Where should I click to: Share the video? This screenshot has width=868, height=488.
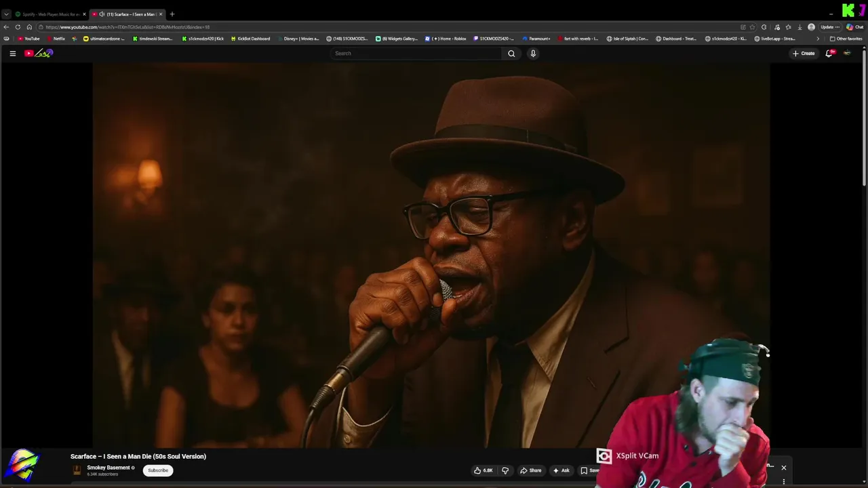tap(530, 470)
